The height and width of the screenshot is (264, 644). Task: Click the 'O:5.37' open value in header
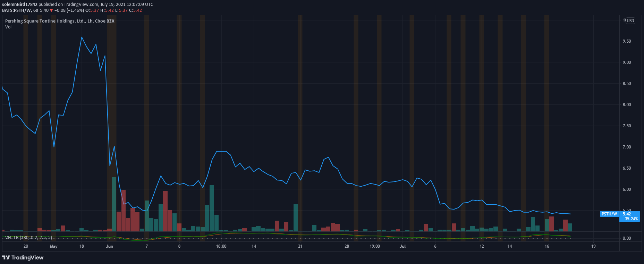92,10
